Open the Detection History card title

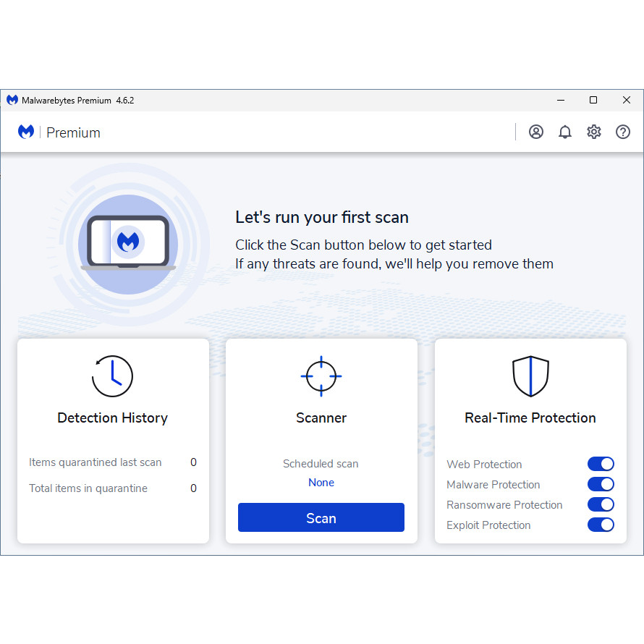113,418
